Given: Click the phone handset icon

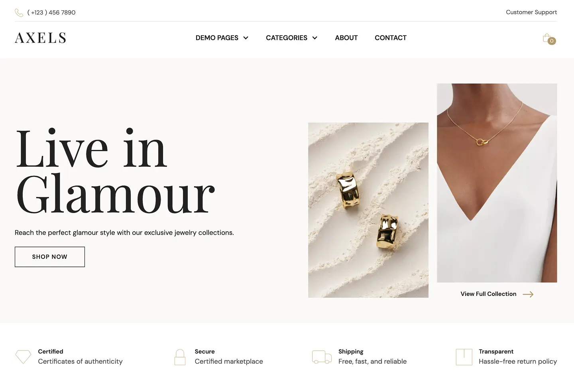Looking at the screenshot, I should 19,13.
